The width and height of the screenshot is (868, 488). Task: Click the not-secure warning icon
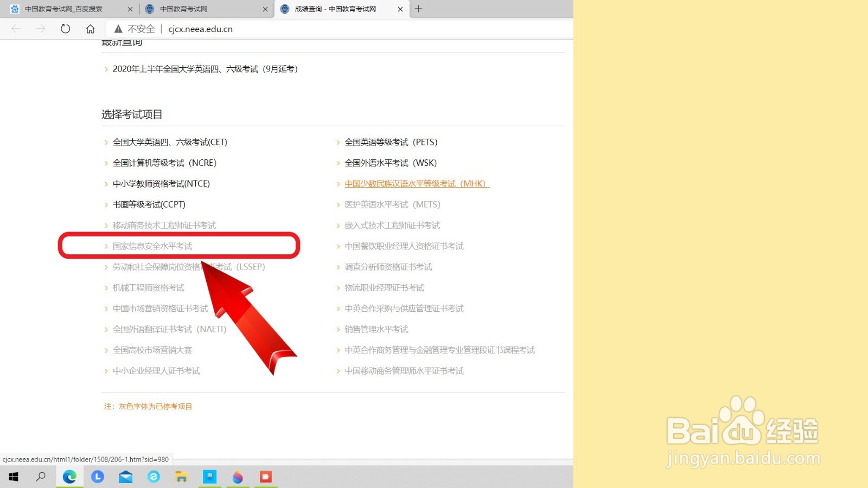click(x=118, y=29)
